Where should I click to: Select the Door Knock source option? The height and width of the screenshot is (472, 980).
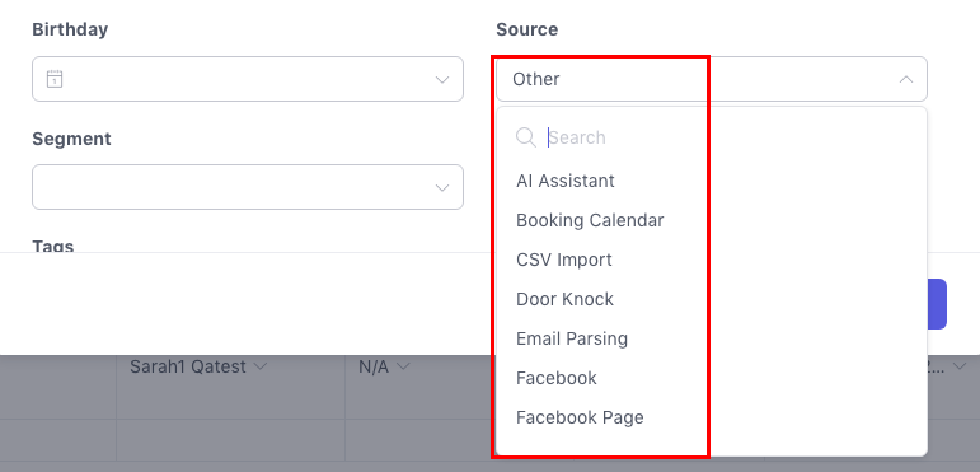564,300
